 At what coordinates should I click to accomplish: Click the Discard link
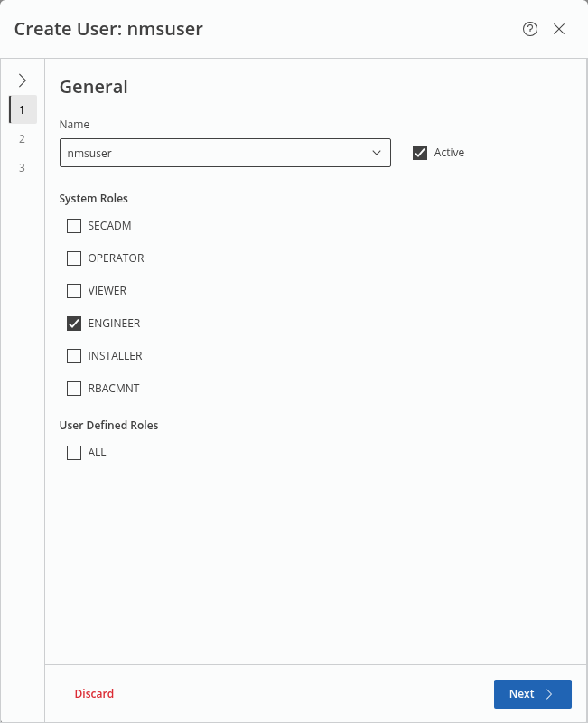94,694
